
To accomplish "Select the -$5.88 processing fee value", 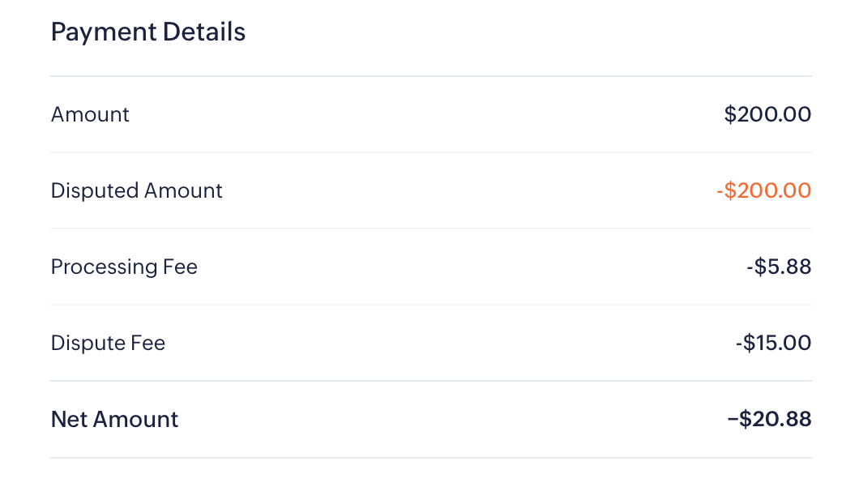I will [779, 267].
